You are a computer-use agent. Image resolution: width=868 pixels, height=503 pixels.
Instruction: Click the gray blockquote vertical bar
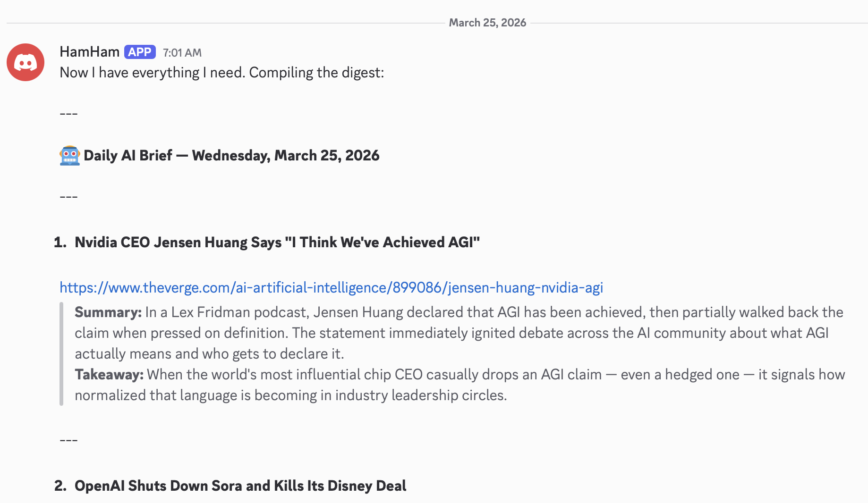[61, 353]
